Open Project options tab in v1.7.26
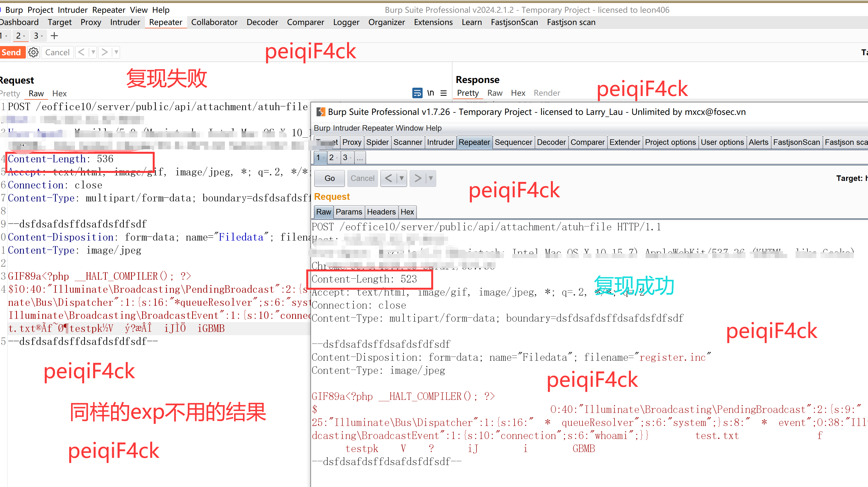The image size is (868, 487). point(670,142)
